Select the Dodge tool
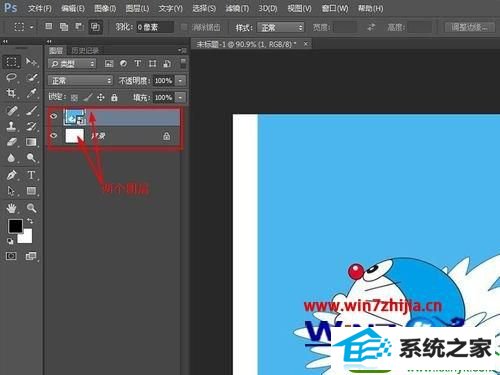The image size is (500, 375). tap(31, 158)
